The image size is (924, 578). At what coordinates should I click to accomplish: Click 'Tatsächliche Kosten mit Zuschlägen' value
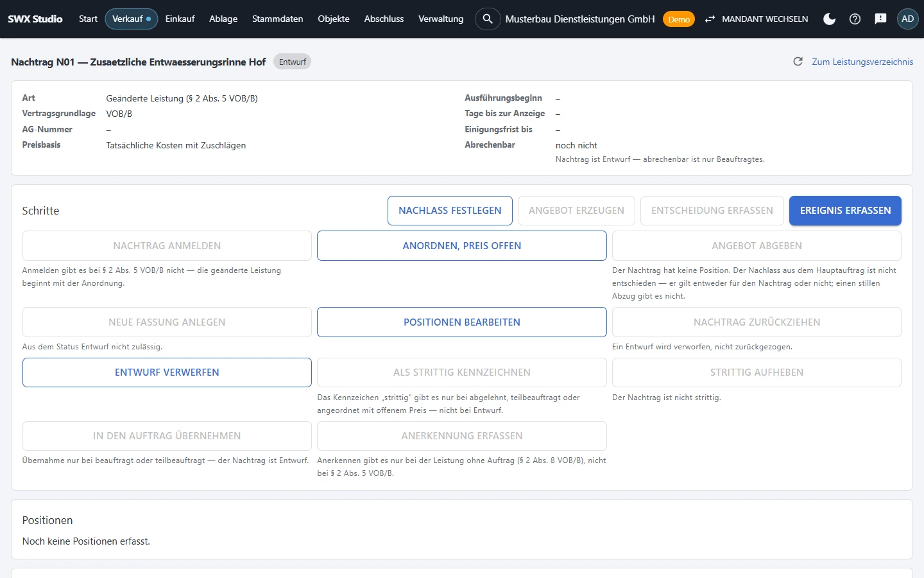pyautogui.click(x=176, y=145)
